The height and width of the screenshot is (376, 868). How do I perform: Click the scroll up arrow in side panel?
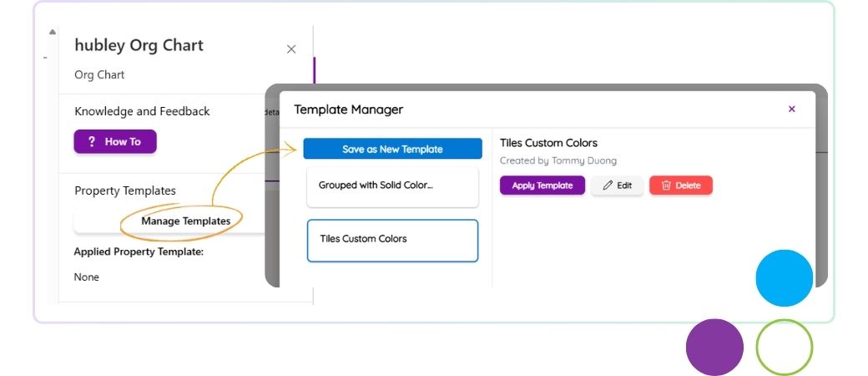[53, 32]
